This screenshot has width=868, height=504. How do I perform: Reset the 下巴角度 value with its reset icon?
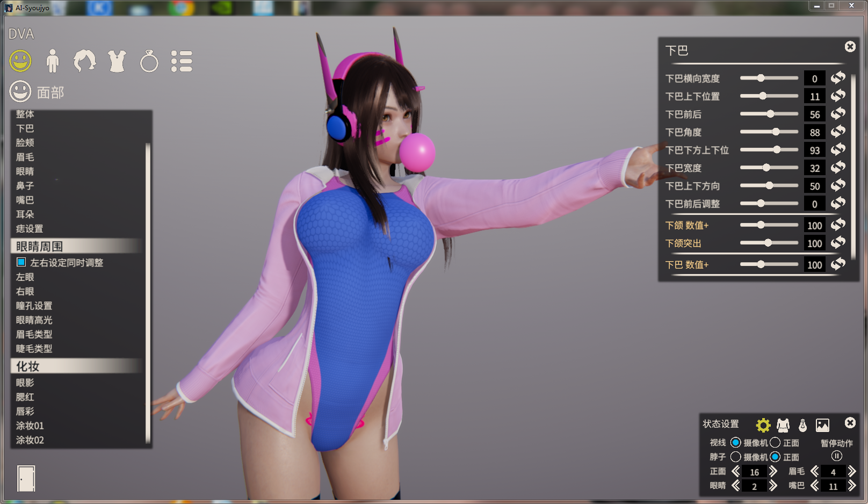point(838,132)
